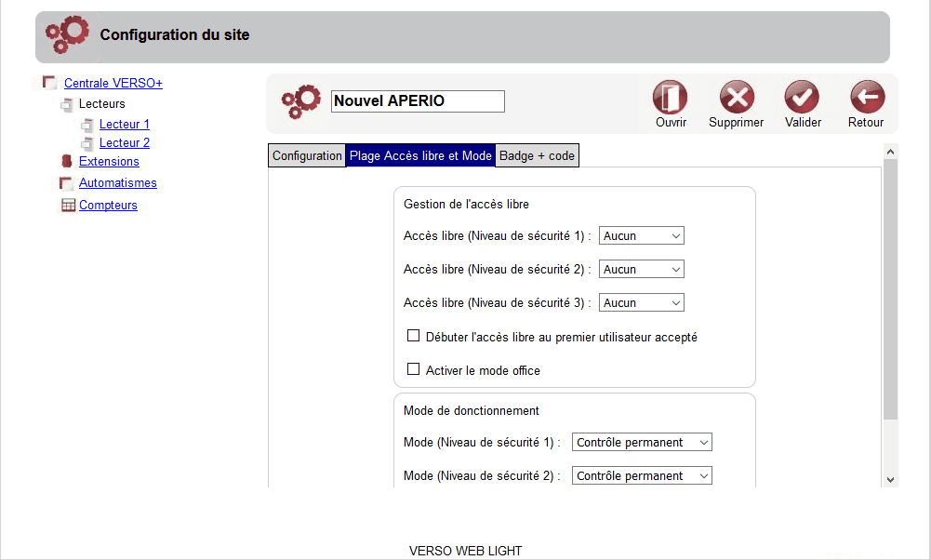931x560 pixels.
Task: Select the Plage Accès libre et Mode tab
Action: (420, 155)
